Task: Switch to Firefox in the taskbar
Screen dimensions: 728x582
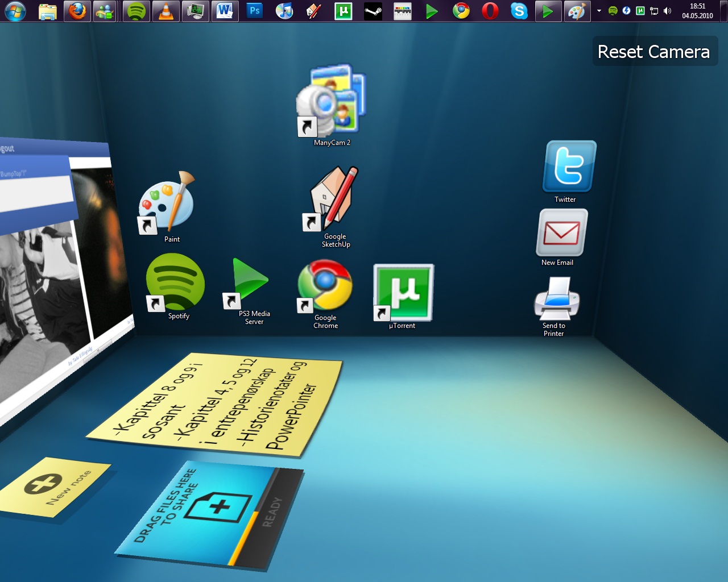Action: coord(77,11)
